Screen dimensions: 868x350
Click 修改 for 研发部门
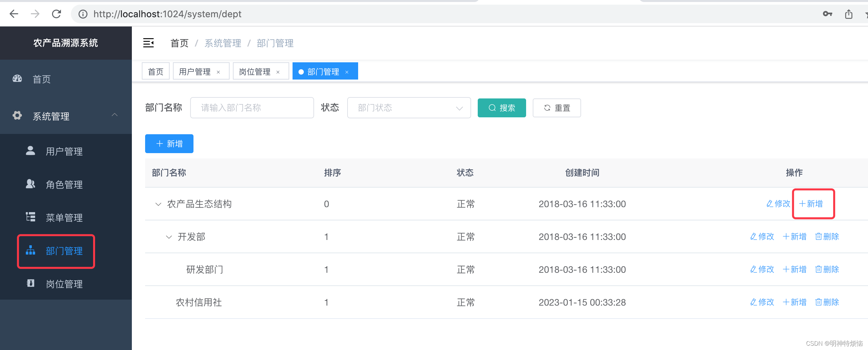point(762,269)
